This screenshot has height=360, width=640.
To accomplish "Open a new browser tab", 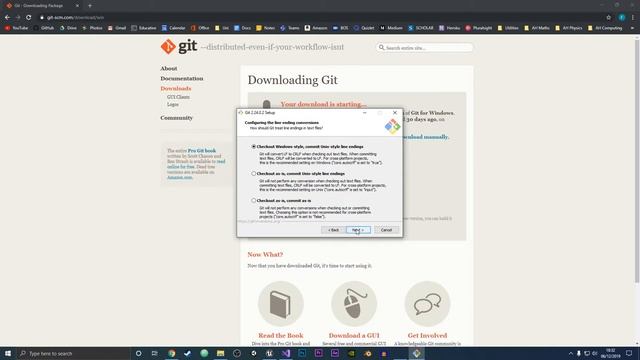I will pyautogui.click(x=90, y=6).
